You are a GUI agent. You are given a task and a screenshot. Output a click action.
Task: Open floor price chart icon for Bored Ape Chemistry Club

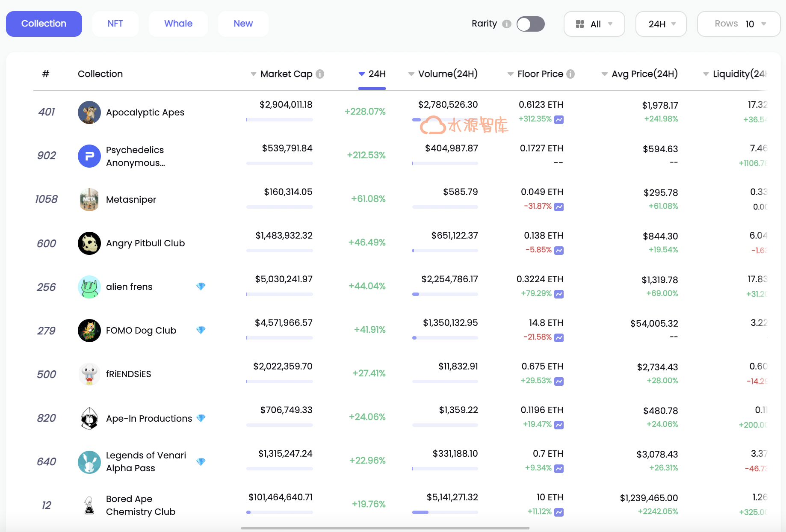(x=559, y=512)
